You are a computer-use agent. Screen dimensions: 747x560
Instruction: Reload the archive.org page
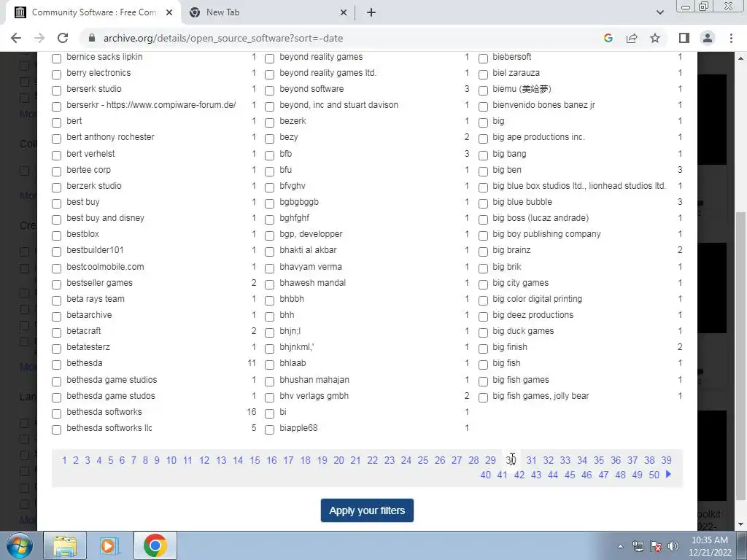[63, 38]
